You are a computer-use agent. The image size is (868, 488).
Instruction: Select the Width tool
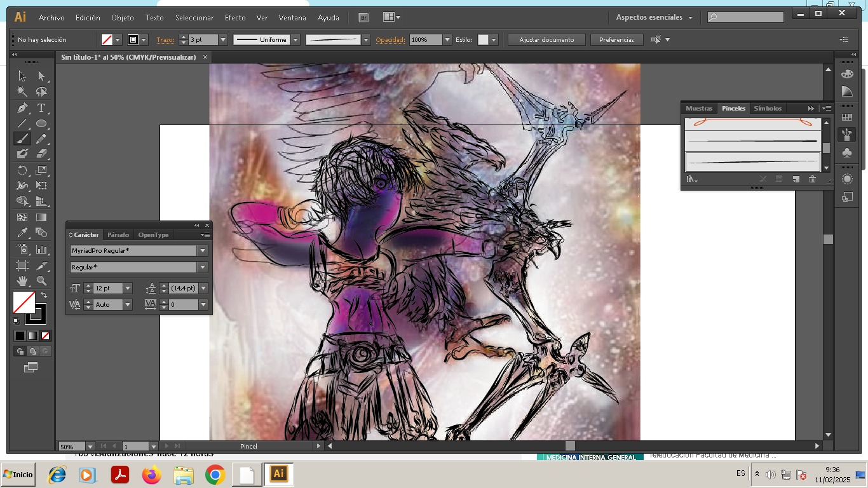point(22,186)
